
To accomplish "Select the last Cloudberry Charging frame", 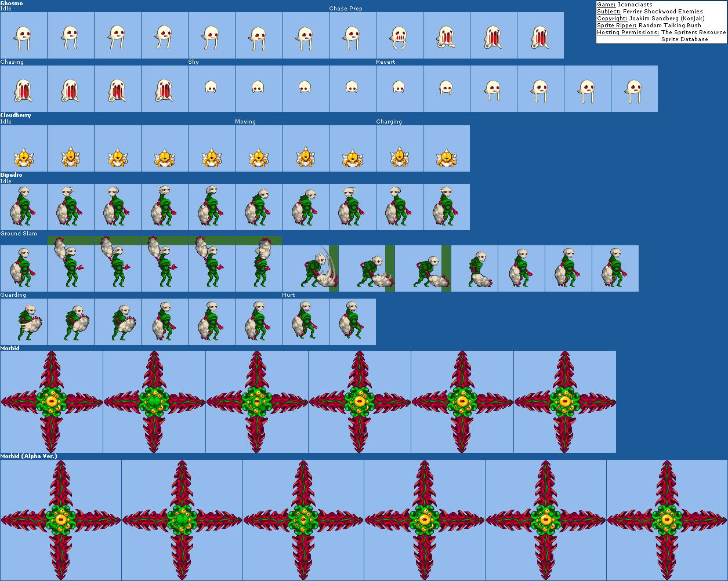I will (446, 148).
